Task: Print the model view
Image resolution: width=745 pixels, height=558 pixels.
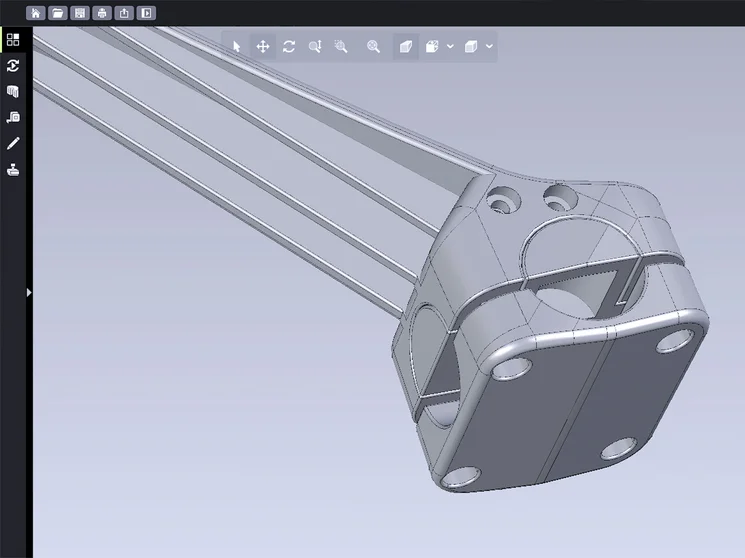Action: click(102, 14)
